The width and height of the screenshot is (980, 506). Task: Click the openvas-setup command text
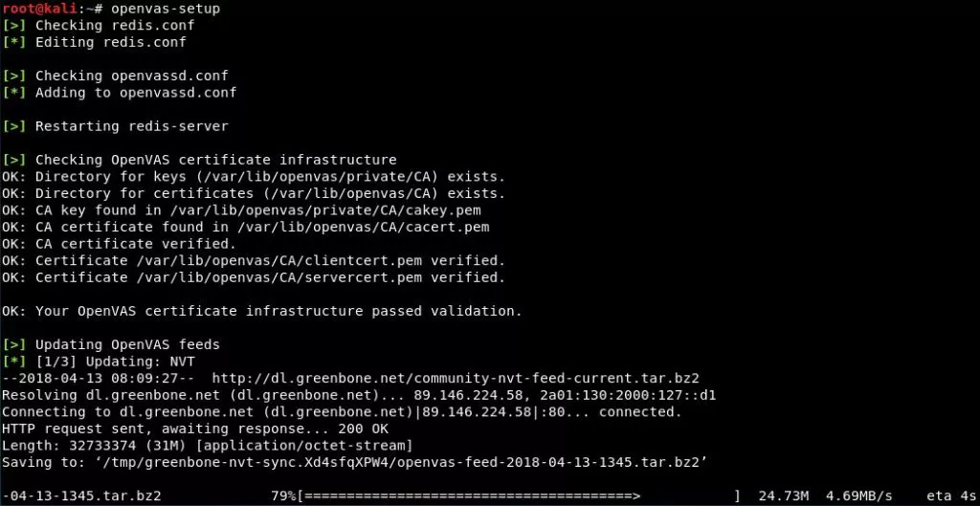166,9
